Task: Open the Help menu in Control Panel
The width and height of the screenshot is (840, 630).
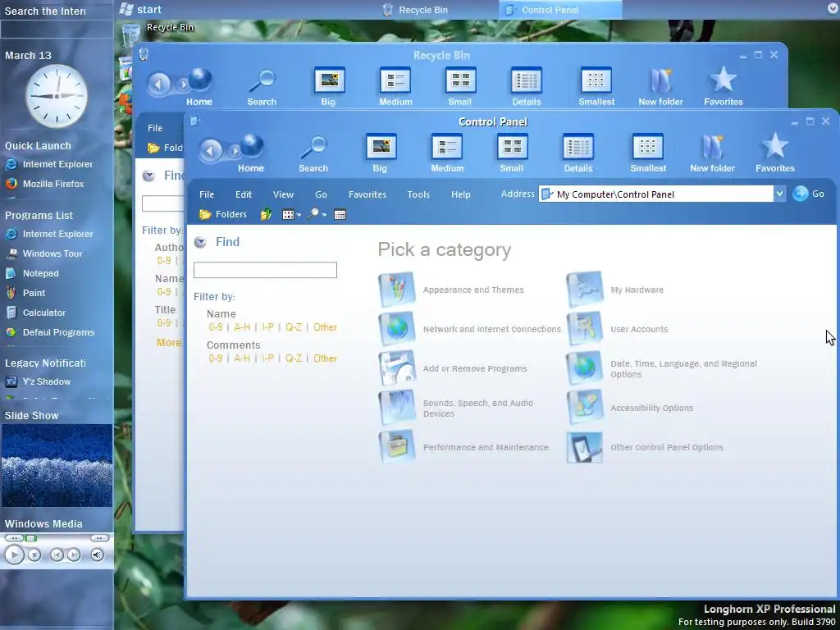Action: pyautogui.click(x=461, y=194)
